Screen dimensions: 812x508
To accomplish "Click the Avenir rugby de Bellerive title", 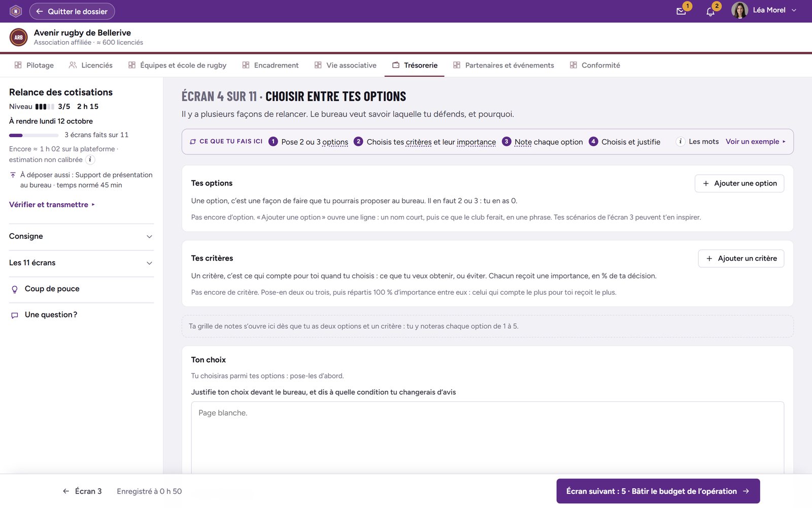I will coord(82,33).
